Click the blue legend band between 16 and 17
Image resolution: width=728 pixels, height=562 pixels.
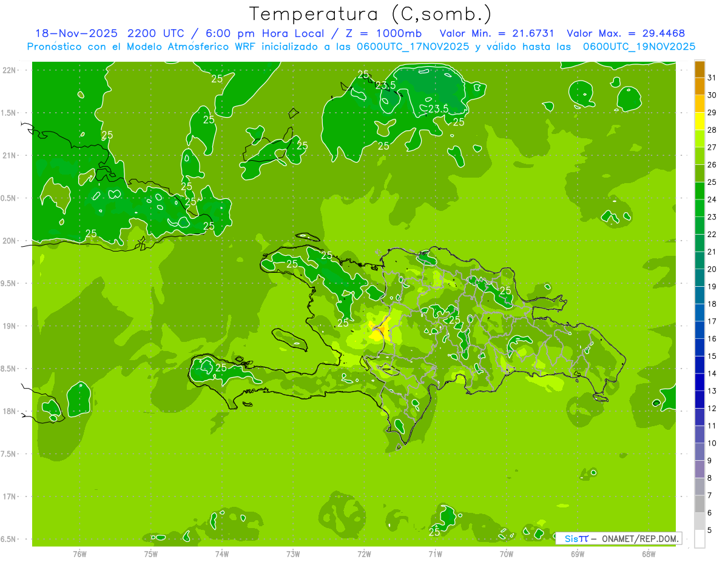coord(699,330)
